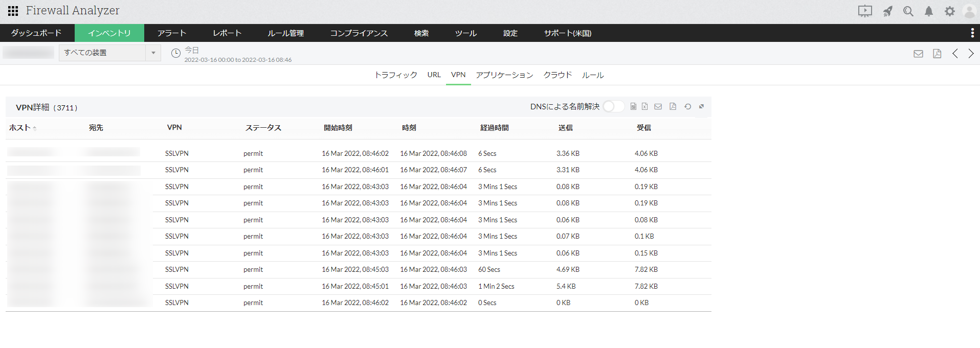
Task: Open the ルール管理 menu
Action: pos(285,33)
